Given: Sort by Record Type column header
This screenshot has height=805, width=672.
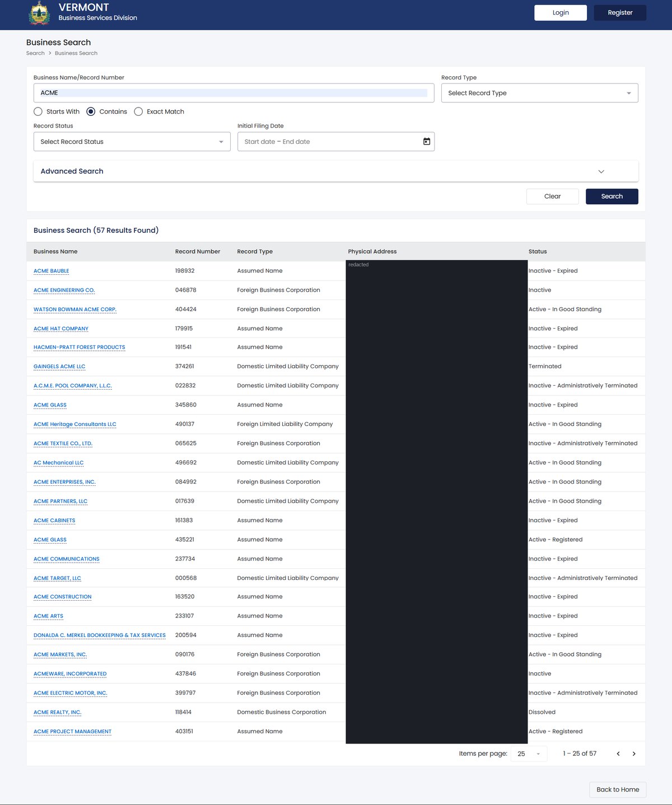Looking at the screenshot, I should (255, 251).
